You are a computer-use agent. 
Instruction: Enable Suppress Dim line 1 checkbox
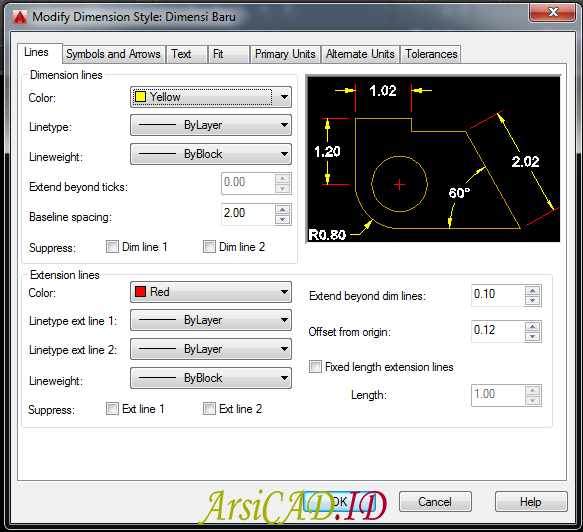point(112,246)
